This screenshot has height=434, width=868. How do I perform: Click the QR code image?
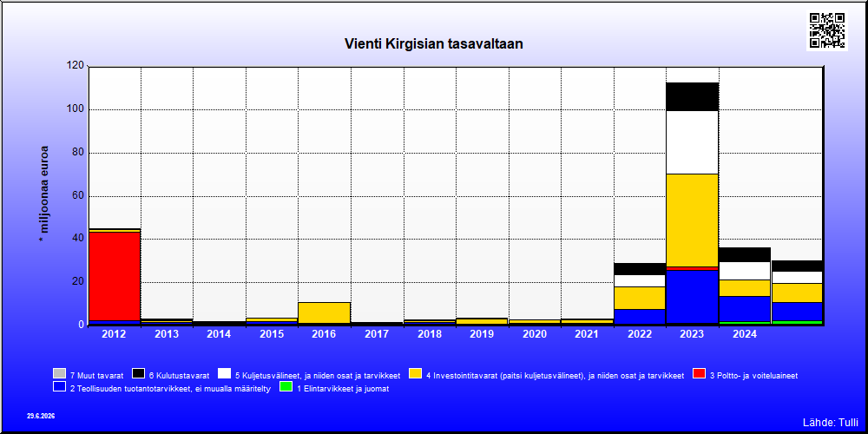click(x=827, y=30)
